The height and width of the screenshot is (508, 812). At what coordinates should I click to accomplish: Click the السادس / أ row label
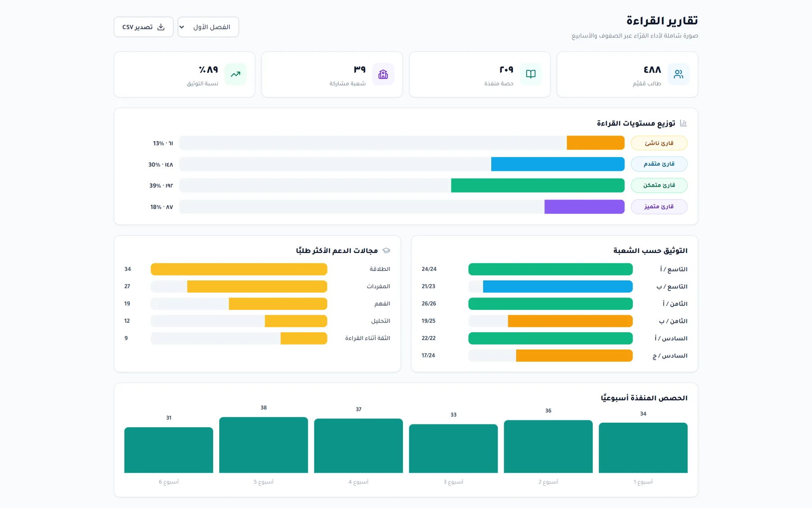[x=671, y=338]
